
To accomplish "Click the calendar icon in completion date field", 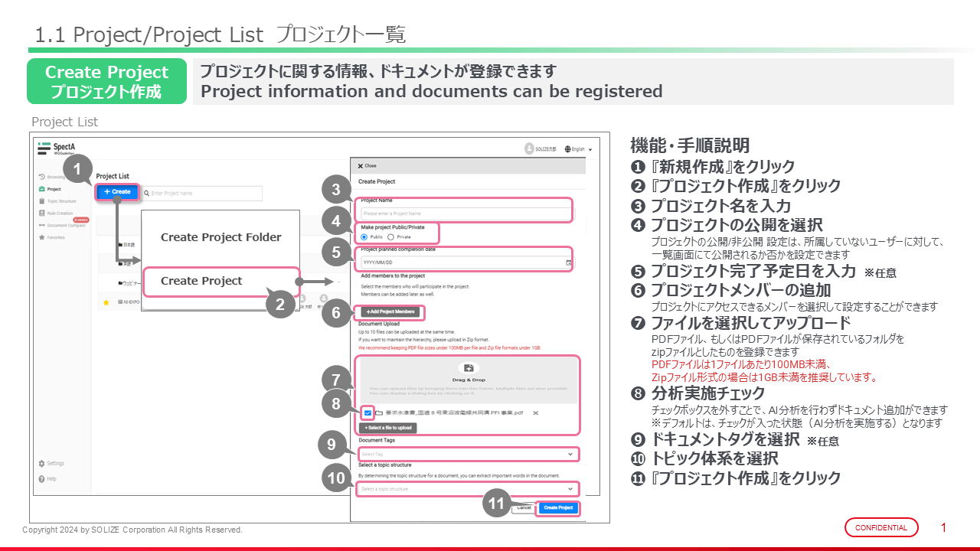I will (568, 262).
